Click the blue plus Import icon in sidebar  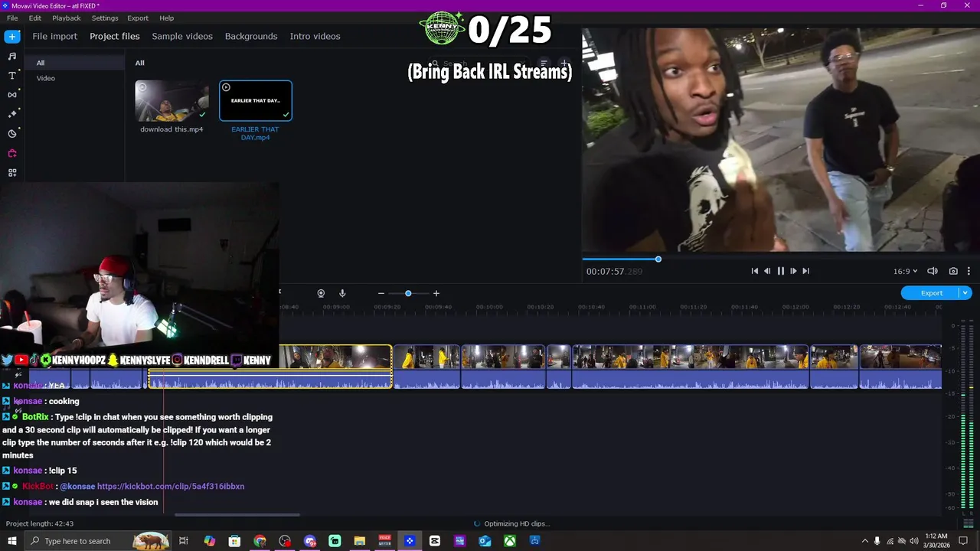pos(12,36)
